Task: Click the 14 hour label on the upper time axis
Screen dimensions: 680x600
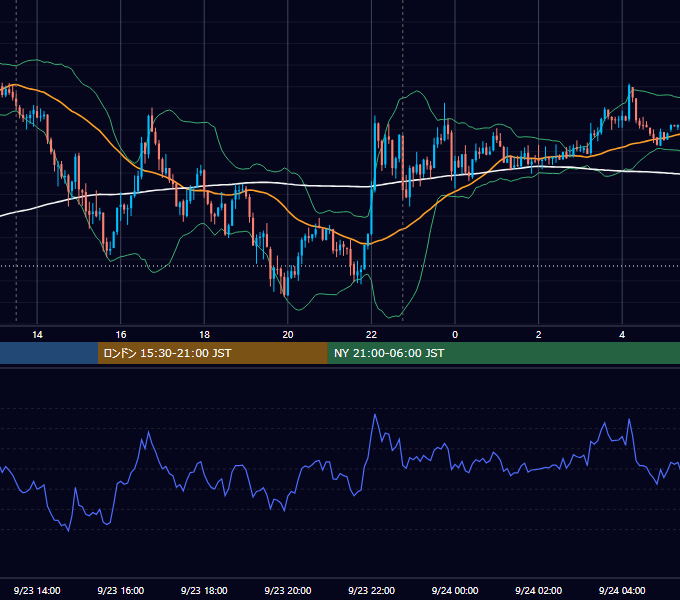Action: click(x=37, y=335)
